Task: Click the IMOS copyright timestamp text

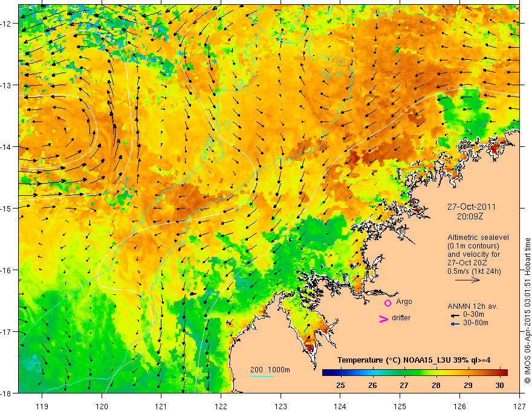Action: (x=527, y=310)
